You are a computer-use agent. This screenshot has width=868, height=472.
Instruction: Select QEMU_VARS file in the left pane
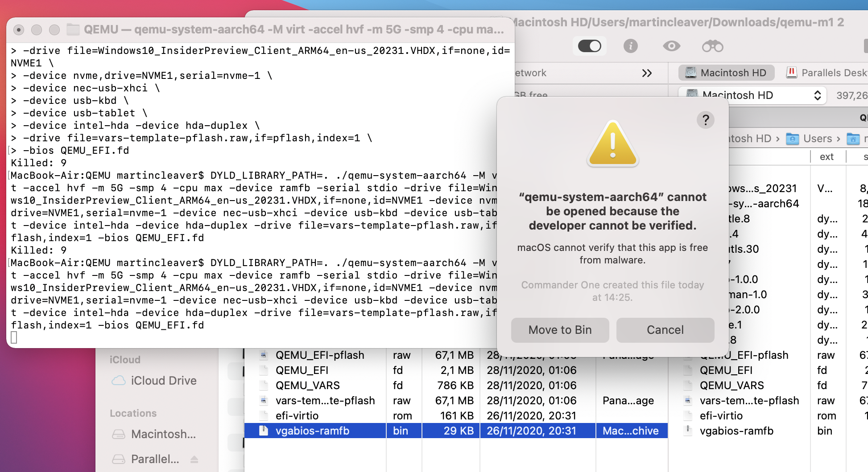click(x=308, y=386)
